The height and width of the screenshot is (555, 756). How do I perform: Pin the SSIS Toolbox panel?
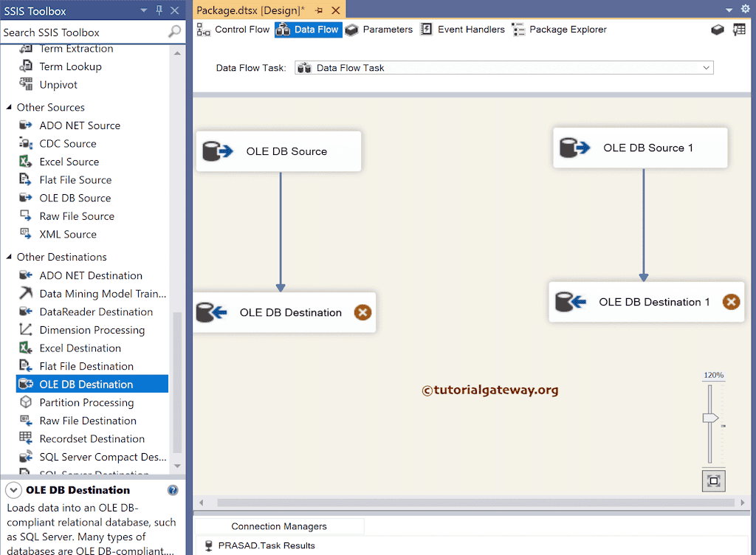[159, 10]
